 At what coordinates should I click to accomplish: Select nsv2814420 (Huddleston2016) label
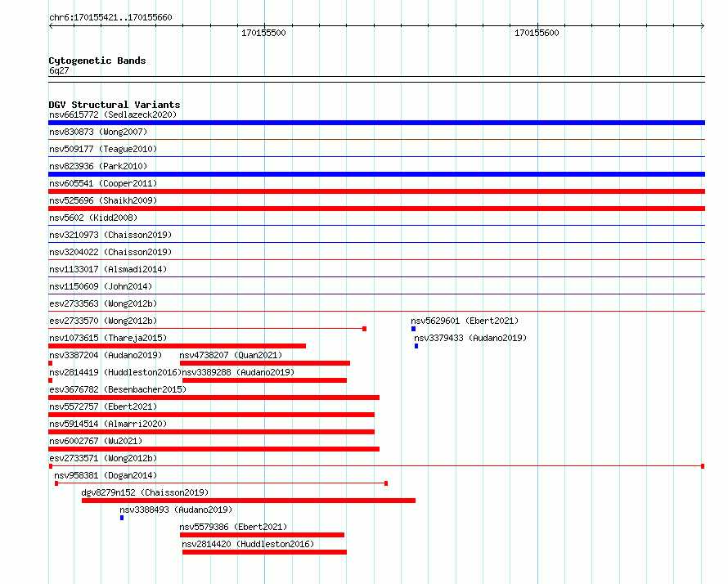248,544
